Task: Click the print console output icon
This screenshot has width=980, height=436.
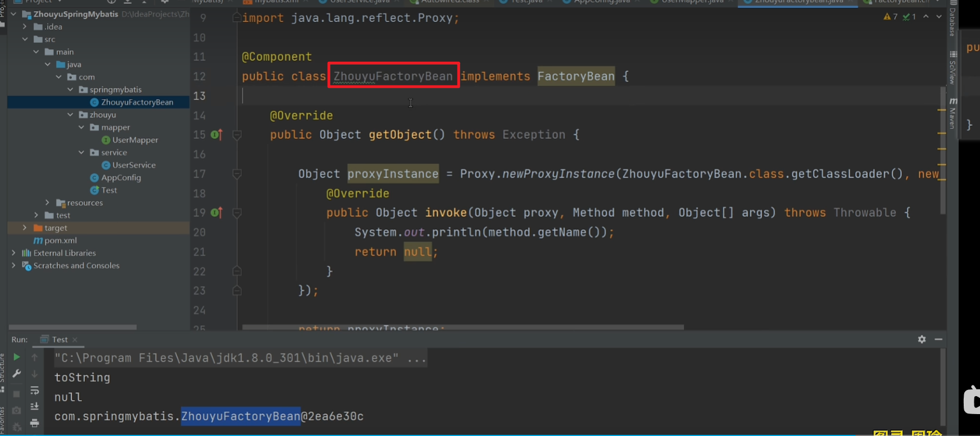Action: tap(34, 423)
